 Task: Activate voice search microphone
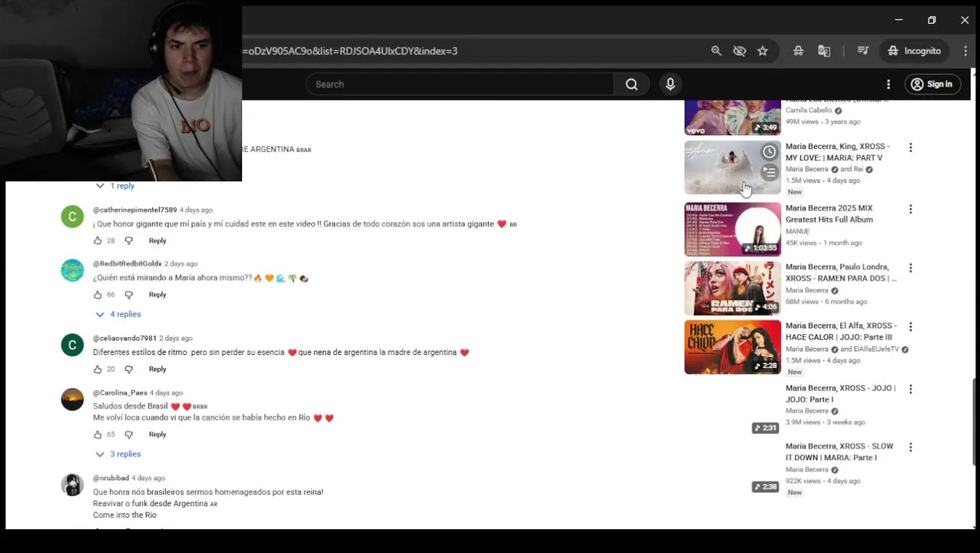(670, 84)
